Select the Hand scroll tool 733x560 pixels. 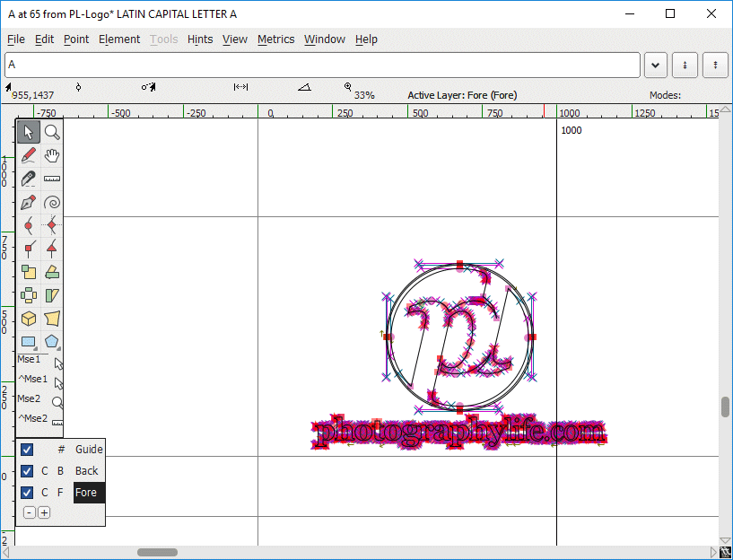(52, 155)
